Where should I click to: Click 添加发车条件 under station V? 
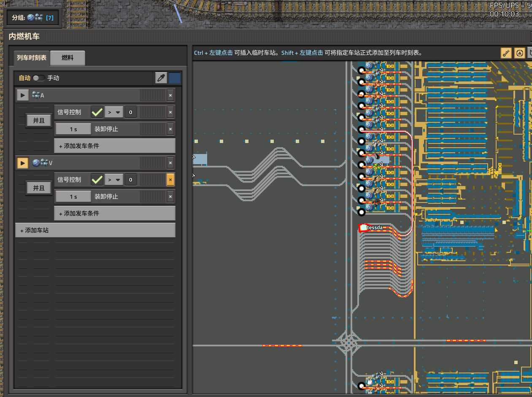pyautogui.click(x=115, y=213)
